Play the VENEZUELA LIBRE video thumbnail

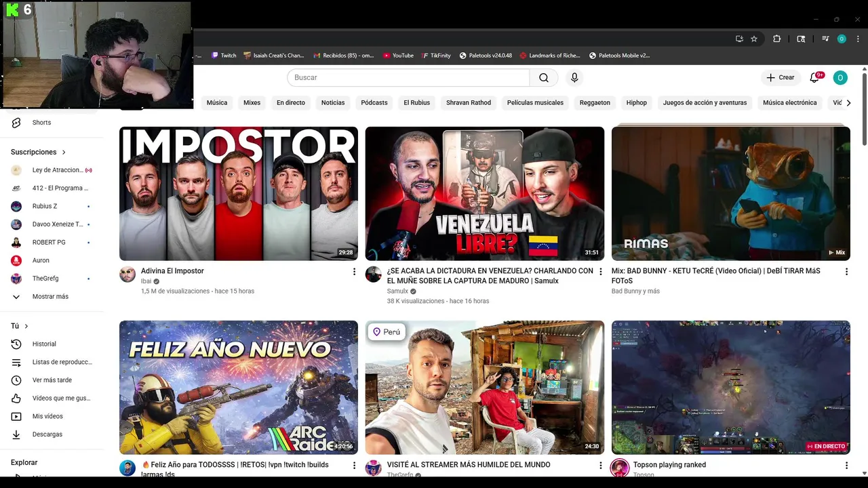[x=485, y=193]
